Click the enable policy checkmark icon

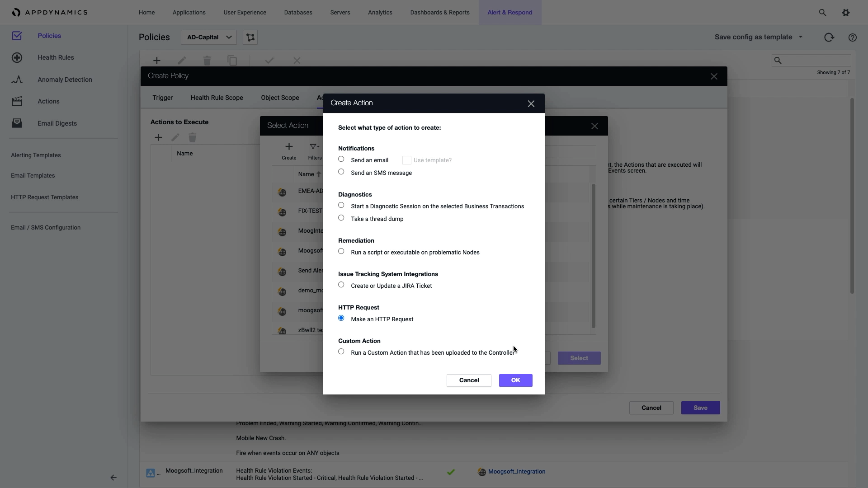[x=269, y=61]
